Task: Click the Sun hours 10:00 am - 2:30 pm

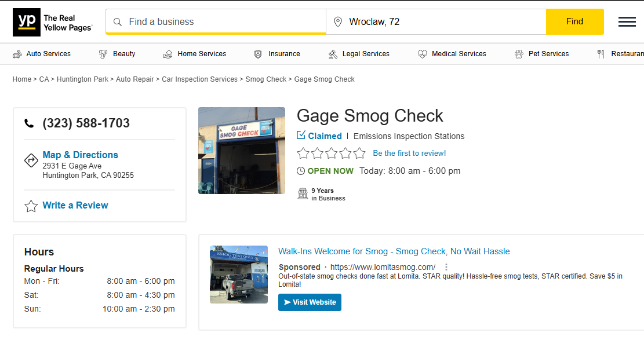Action: click(x=139, y=309)
